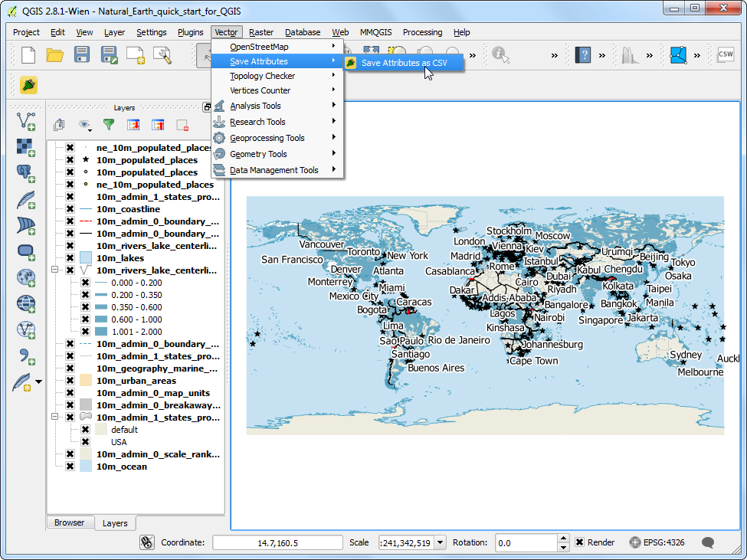Viewport: 747px width, 560px height.
Task: Click the Add Vector Layer icon
Action: point(26,122)
